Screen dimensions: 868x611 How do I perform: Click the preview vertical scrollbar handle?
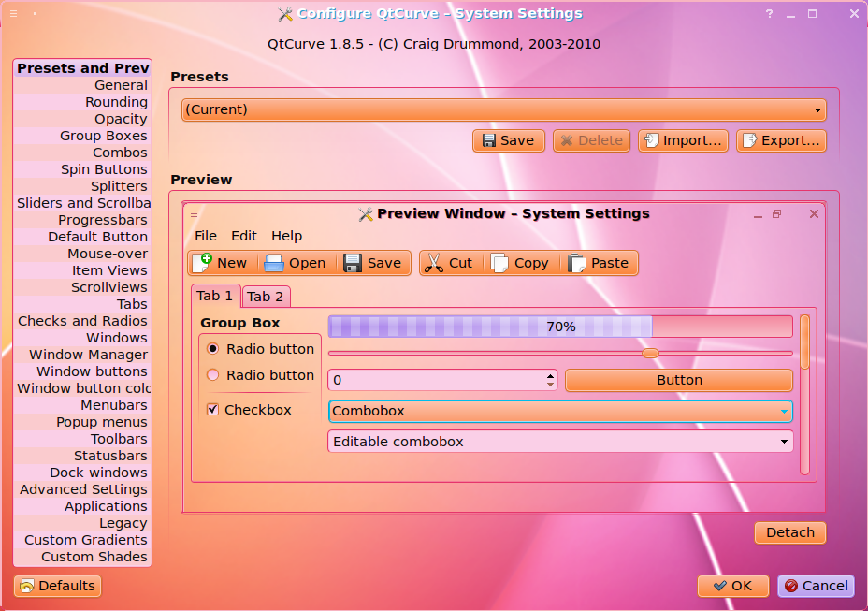[x=805, y=342]
